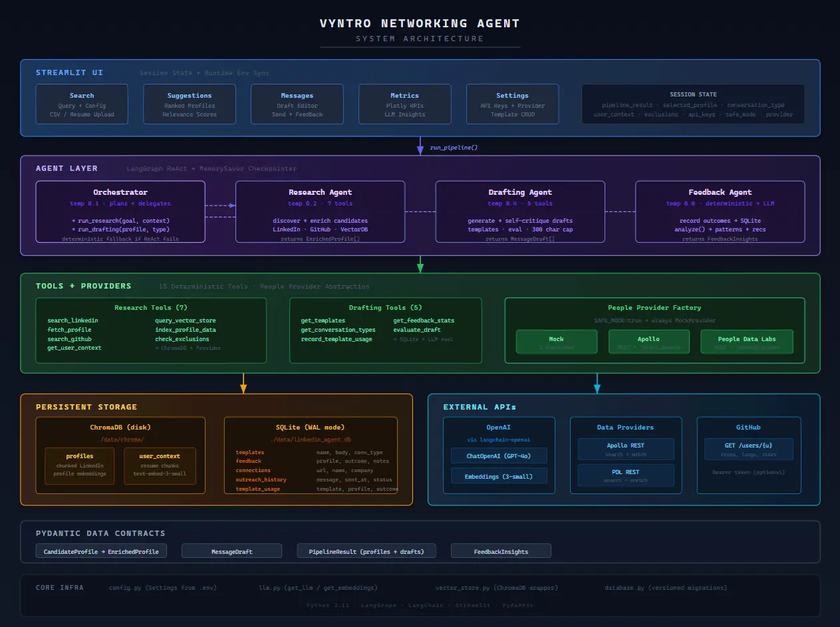The image size is (840, 627).
Task: Open the Messages Draft Editor box
Action: (297, 104)
